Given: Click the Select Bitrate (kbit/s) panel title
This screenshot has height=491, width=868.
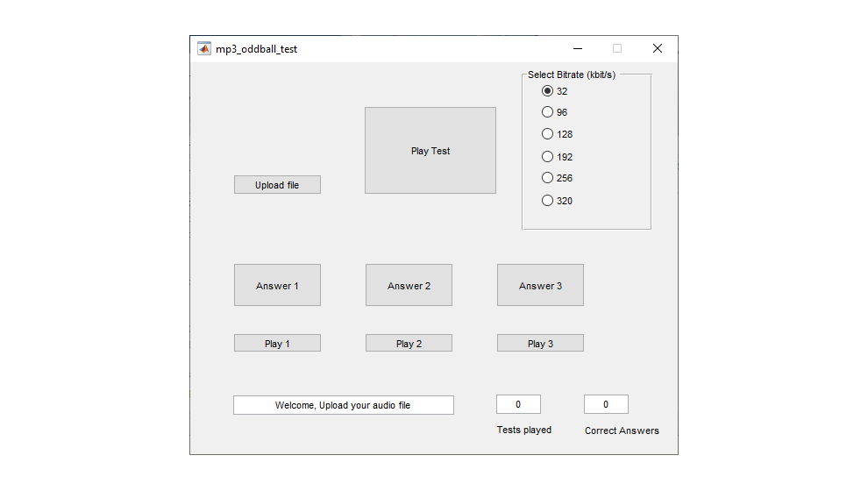Looking at the screenshot, I should (572, 75).
